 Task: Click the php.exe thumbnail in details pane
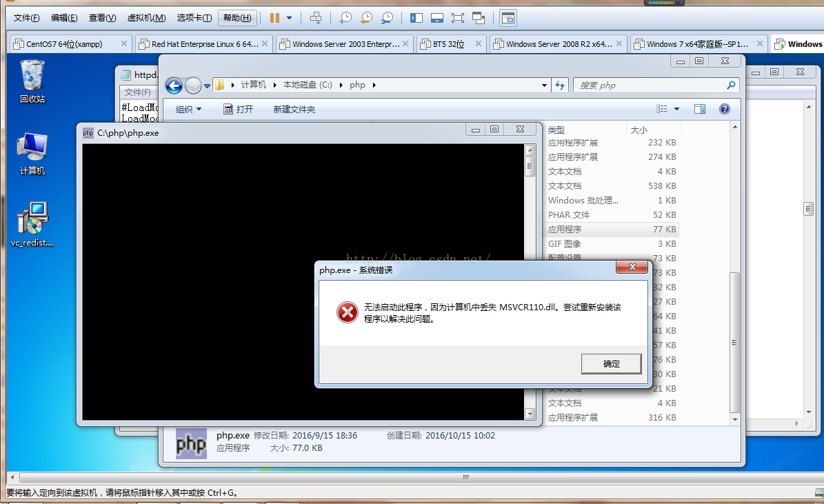[x=191, y=444]
